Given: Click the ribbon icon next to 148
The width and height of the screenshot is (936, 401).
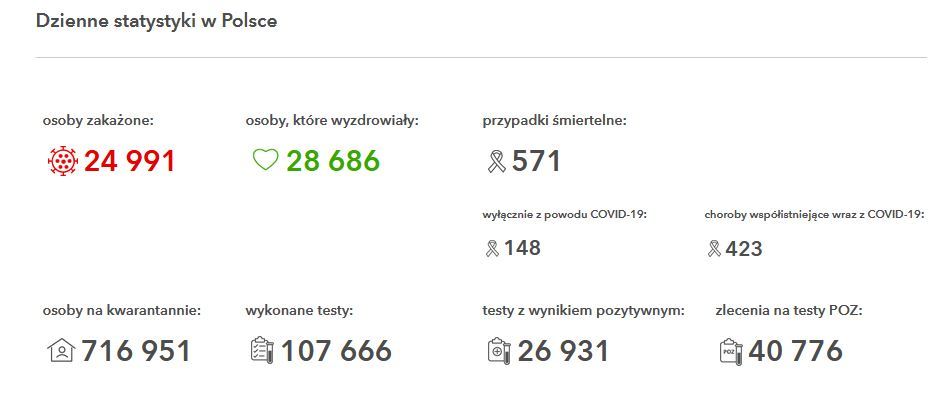Looking at the screenshot, I should (491, 248).
